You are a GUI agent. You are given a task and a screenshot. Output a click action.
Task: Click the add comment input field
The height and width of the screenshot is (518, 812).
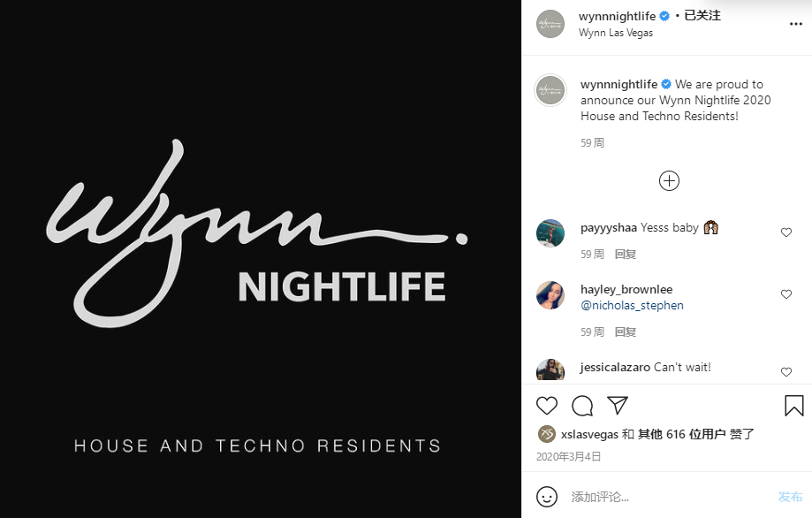point(668,497)
